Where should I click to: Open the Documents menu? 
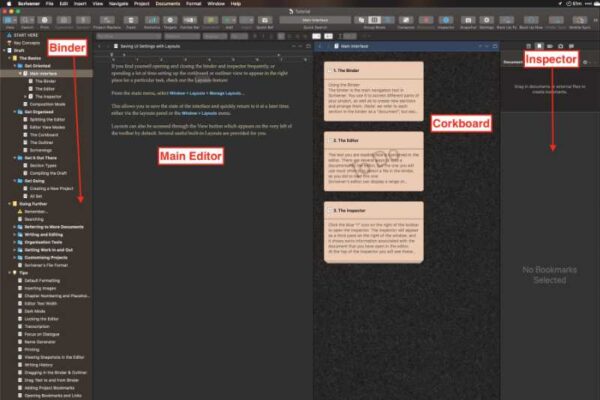[x=168, y=3]
